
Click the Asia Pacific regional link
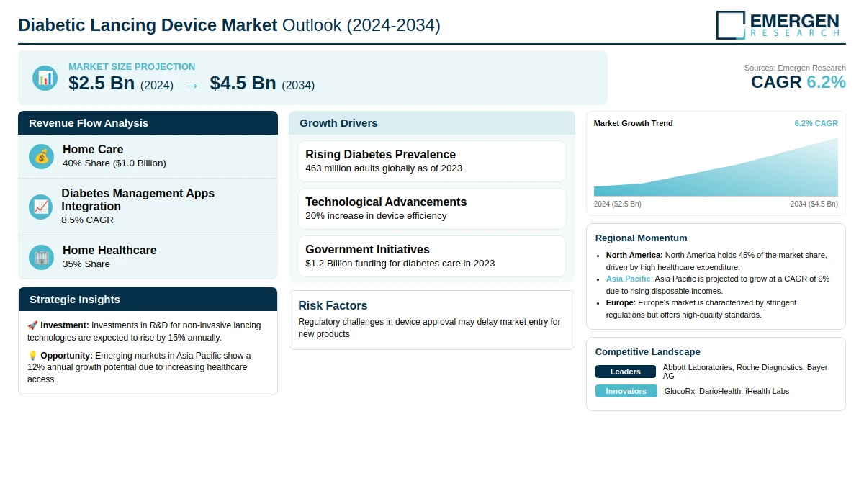point(629,279)
